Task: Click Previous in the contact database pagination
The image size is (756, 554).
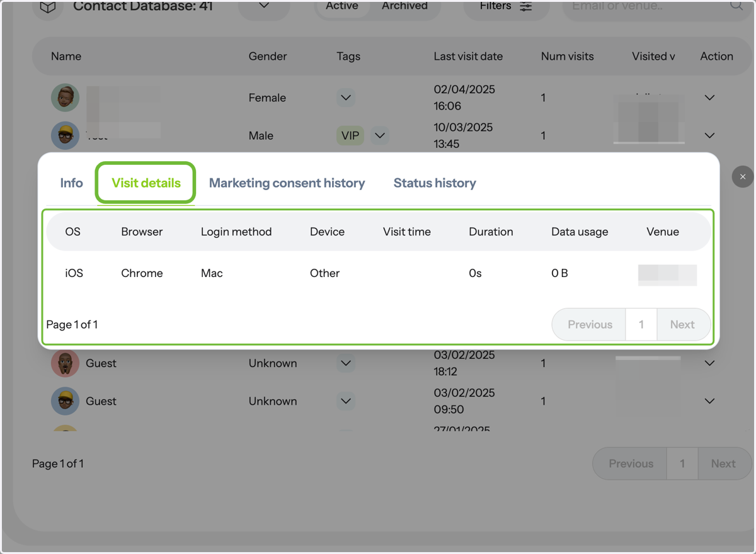Action: point(631,464)
